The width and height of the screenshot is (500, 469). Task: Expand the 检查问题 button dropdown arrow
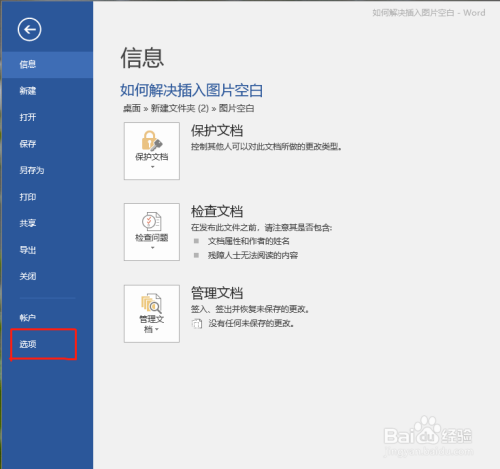coord(152,248)
